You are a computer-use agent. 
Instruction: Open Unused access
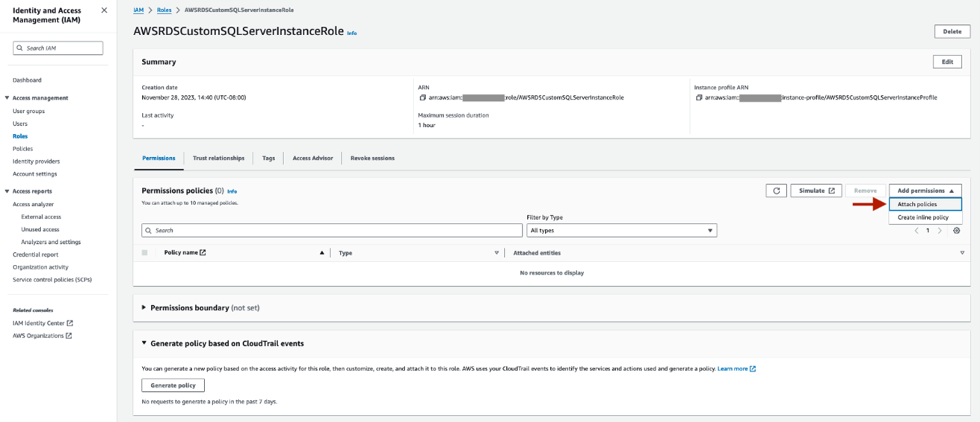[40, 230]
